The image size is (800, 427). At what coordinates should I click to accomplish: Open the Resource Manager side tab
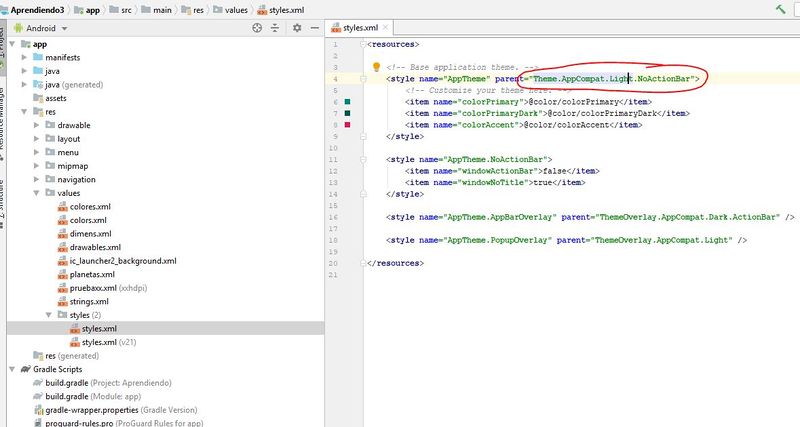click(2, 122)
